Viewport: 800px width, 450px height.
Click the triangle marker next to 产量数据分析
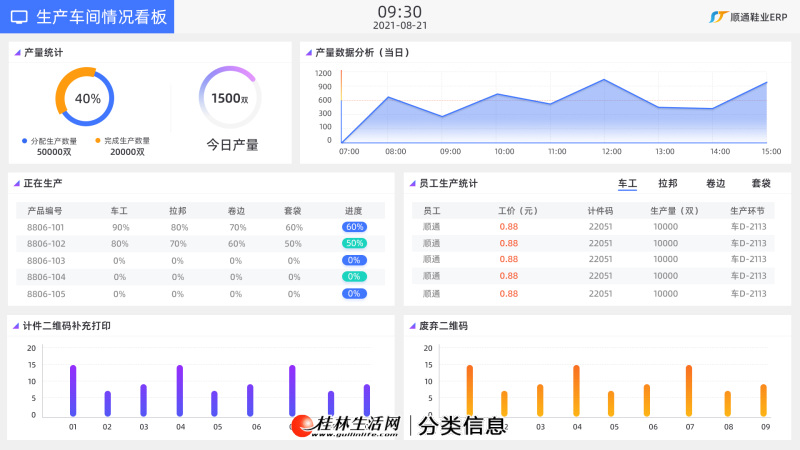click(x=308, y=53)
